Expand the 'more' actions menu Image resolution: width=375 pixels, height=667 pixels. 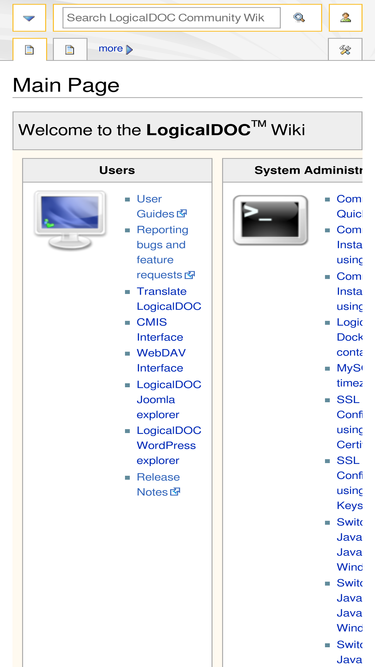tap(116, 49)
